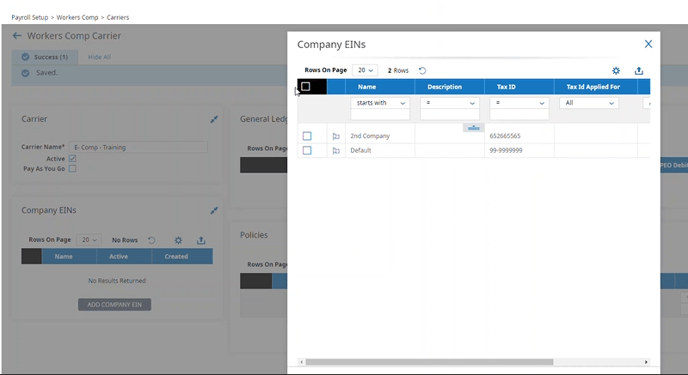Click Tax ID value 652665565
The height and width of the screenshot is (375, 688).
tap(505, 136)
